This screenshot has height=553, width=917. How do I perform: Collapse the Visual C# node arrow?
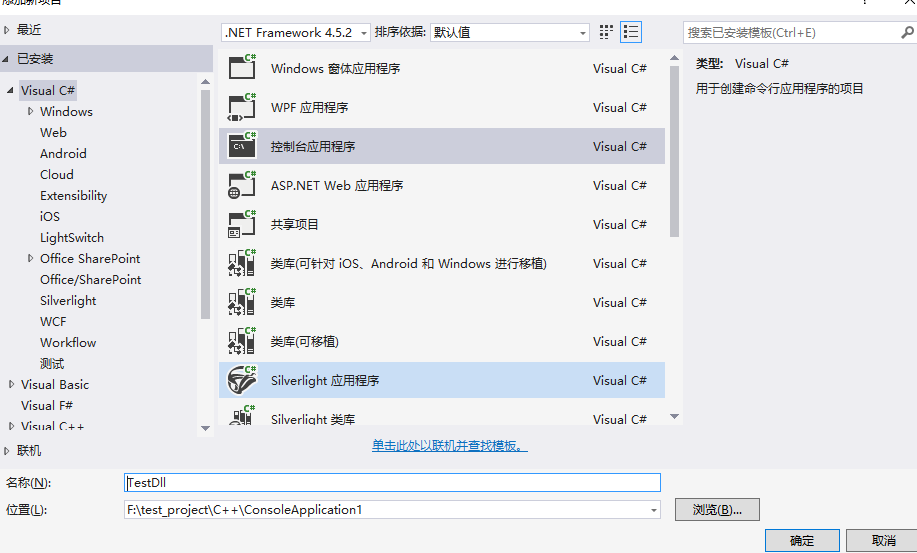pos(10,90)
